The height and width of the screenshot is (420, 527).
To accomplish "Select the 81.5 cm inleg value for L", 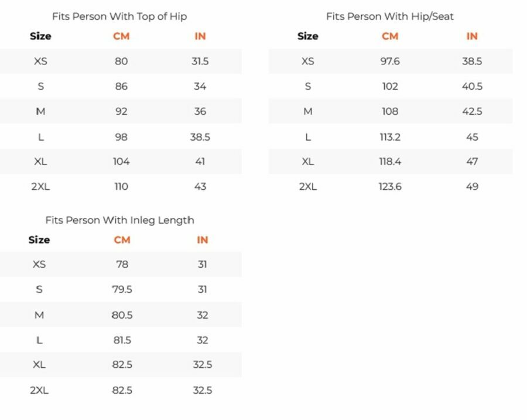I will coord(122,340).
